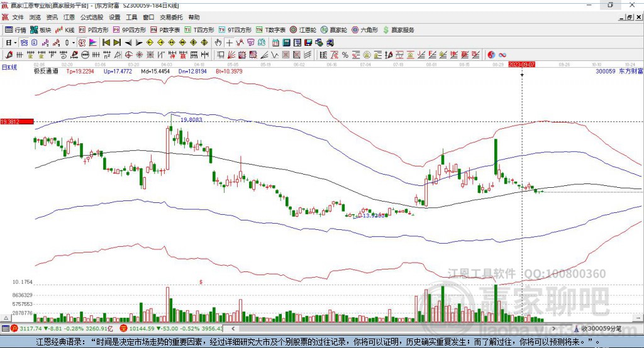Click the 极反通道 indicator label
This screenshot has height=348, width=644.
tap(46, 71)
